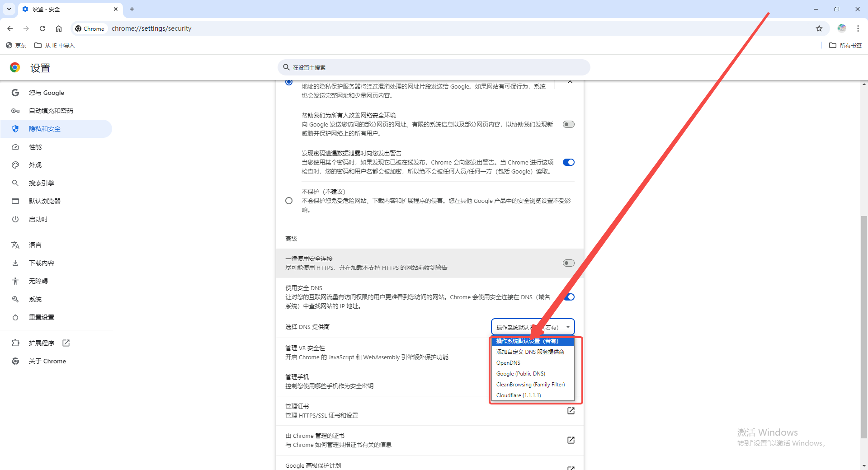Open the Chrome three-dot menu

858,28
